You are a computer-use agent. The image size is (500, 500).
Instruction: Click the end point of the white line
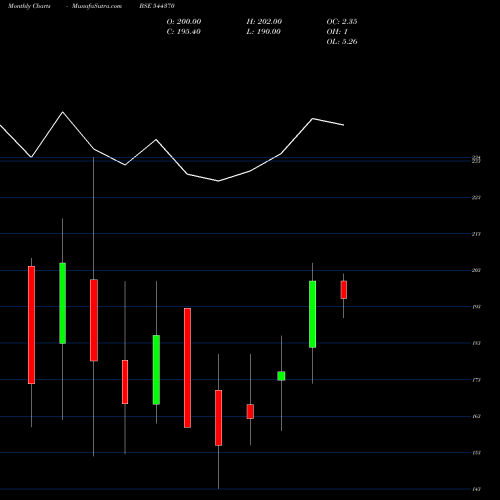(x=344, y=125)
